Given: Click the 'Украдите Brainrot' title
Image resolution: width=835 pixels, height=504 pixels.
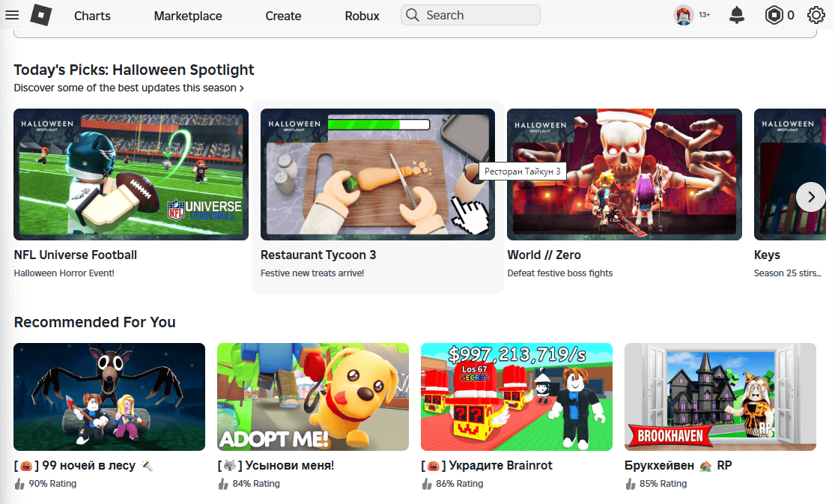Looking at the screenshot, I should [487, 466].
